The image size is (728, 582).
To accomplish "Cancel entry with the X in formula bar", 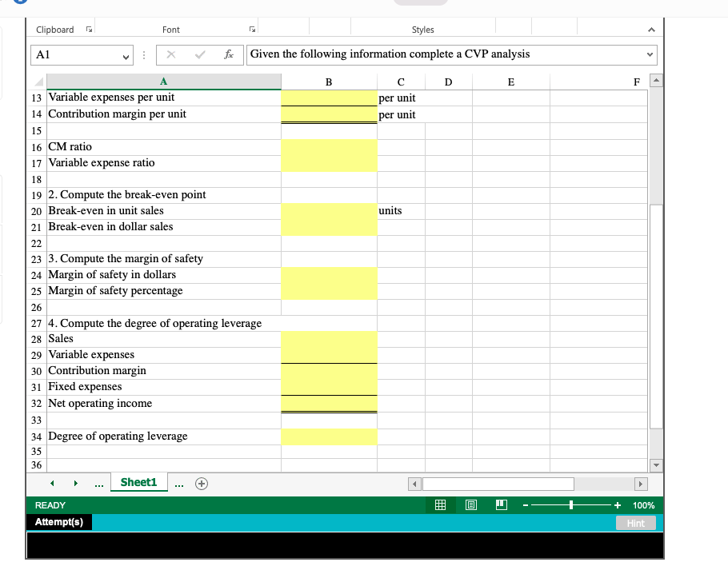I will click(x=173, y=54).
